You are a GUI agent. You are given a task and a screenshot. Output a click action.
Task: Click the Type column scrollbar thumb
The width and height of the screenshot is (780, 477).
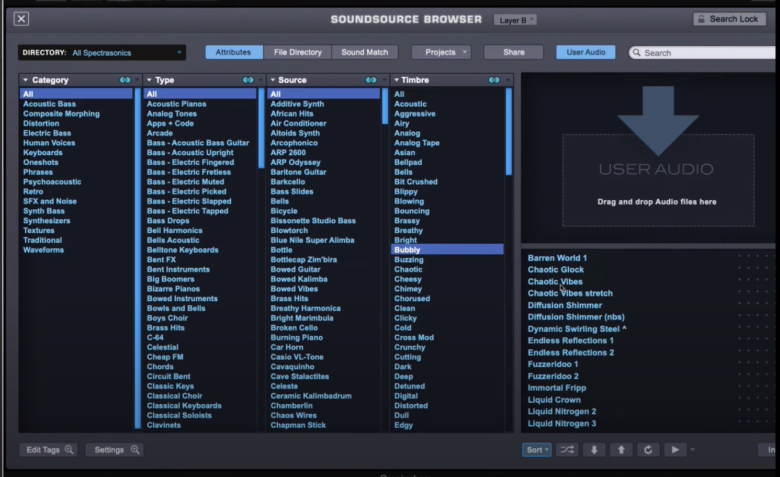click(261, 128)
